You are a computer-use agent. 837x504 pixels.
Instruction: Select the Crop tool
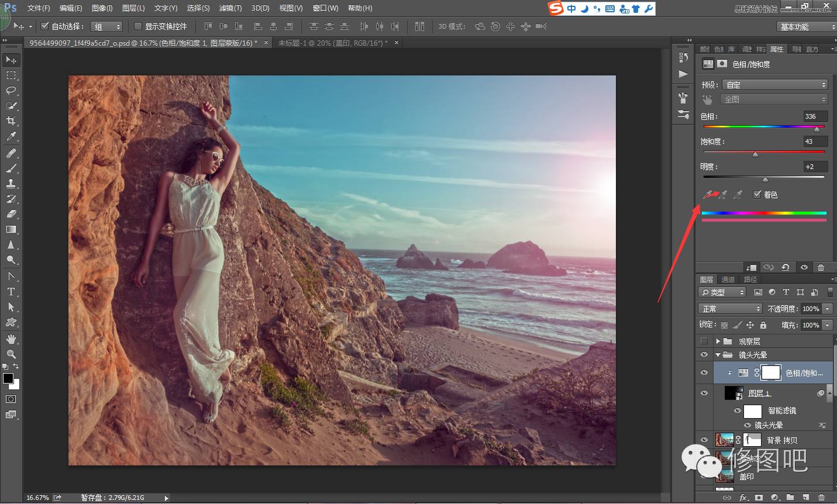click(11, 121)
